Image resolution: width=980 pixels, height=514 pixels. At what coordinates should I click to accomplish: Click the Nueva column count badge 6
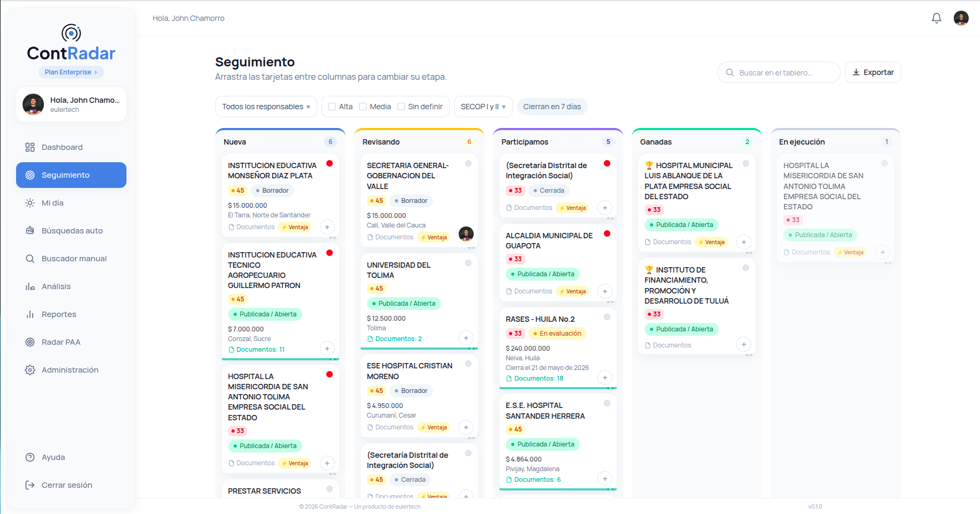point(330,142)
